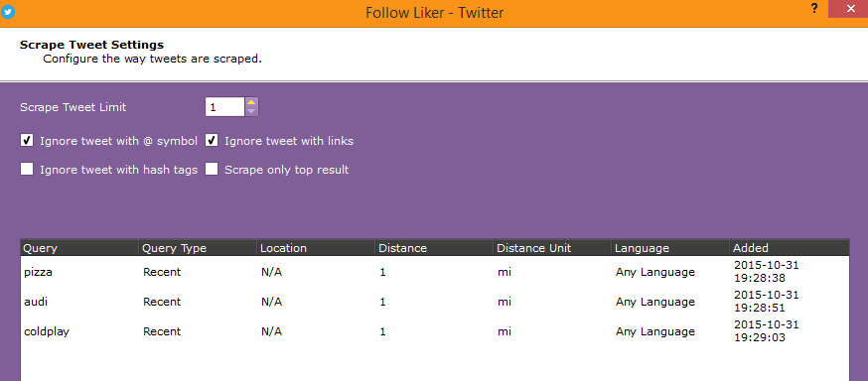Viewport: 868px width, 381px height.
Task: Click Recent in the pizza row
Action: pyautogui.click(x=162, y=272)
